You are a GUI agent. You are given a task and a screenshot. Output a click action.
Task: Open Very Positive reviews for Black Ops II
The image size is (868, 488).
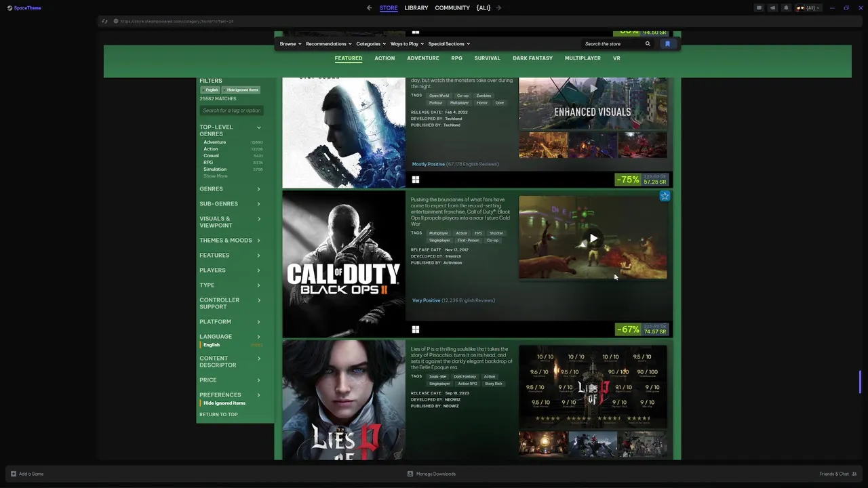454,300
